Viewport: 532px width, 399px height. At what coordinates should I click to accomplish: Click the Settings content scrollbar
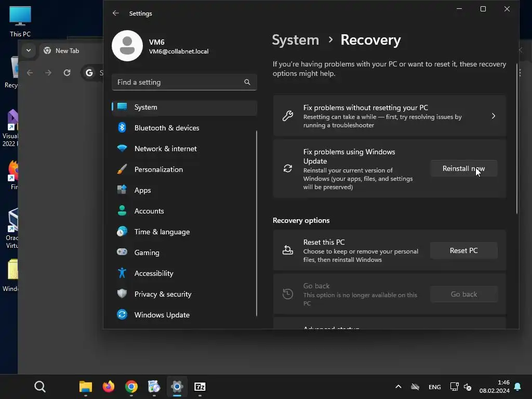coord(517,138)
